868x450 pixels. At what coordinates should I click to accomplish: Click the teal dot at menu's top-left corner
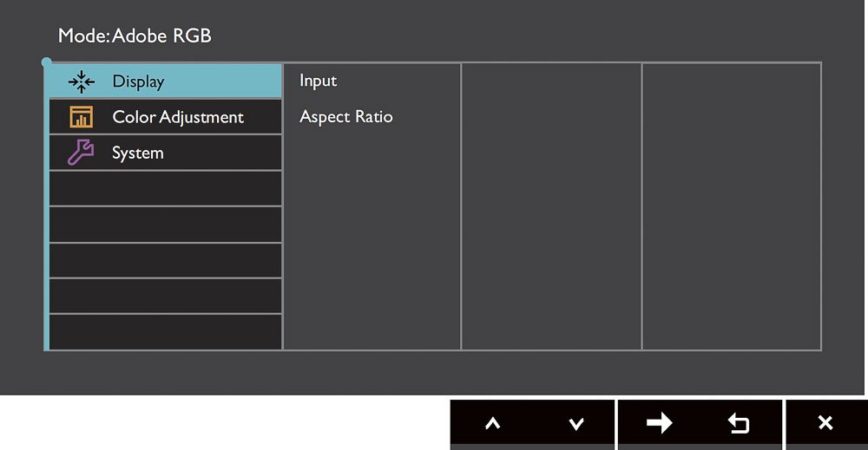coord(47,62)
